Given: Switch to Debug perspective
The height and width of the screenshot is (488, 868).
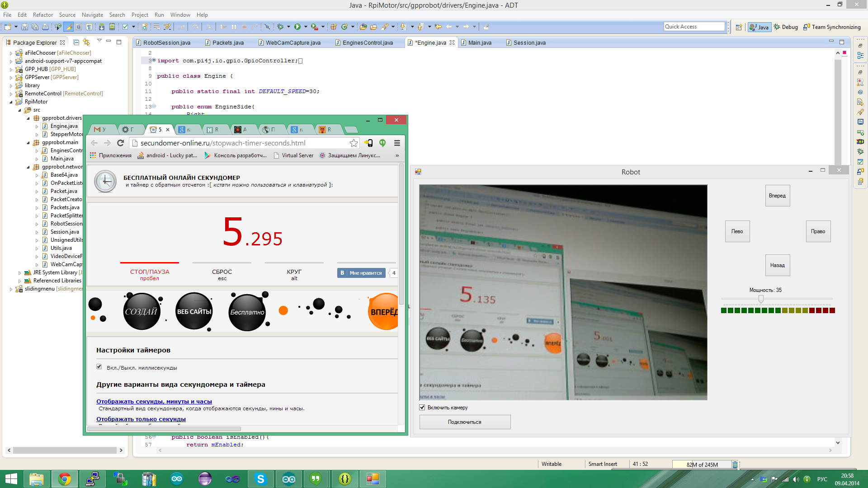Looking at the screenshot, I should [x=786, y=27].
